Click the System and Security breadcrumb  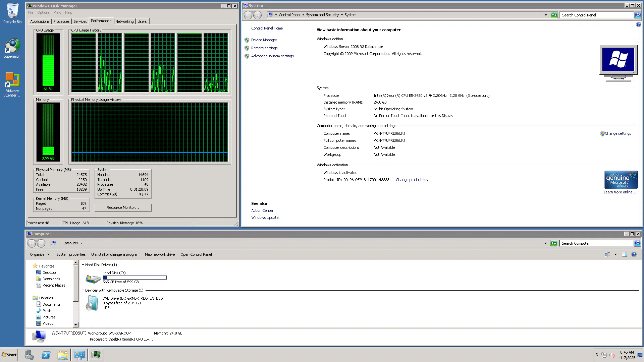(x=322, y=15)
